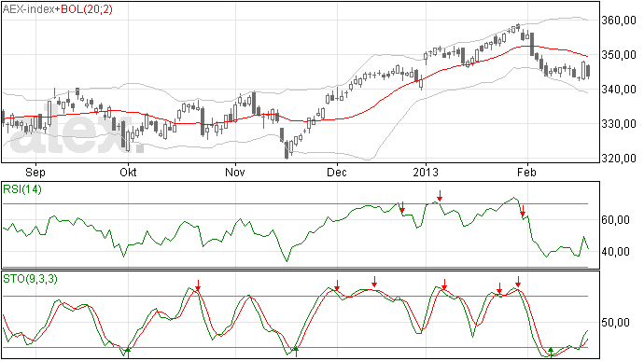Select the 2013 year label

[426, 172]
